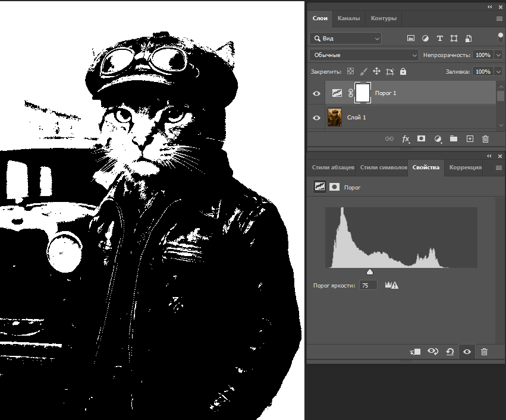
Task: Select mask icon next to Порог label
Action: coord(334,187)
